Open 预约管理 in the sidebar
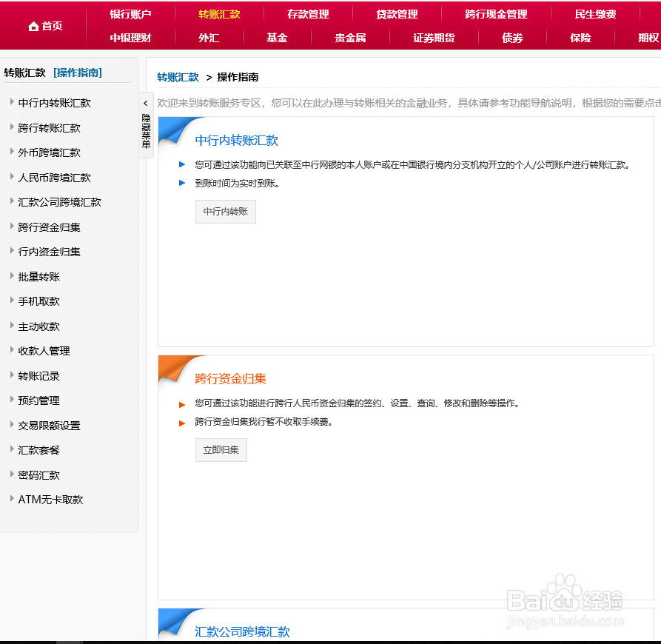661x644 pixels. point(38,400)
